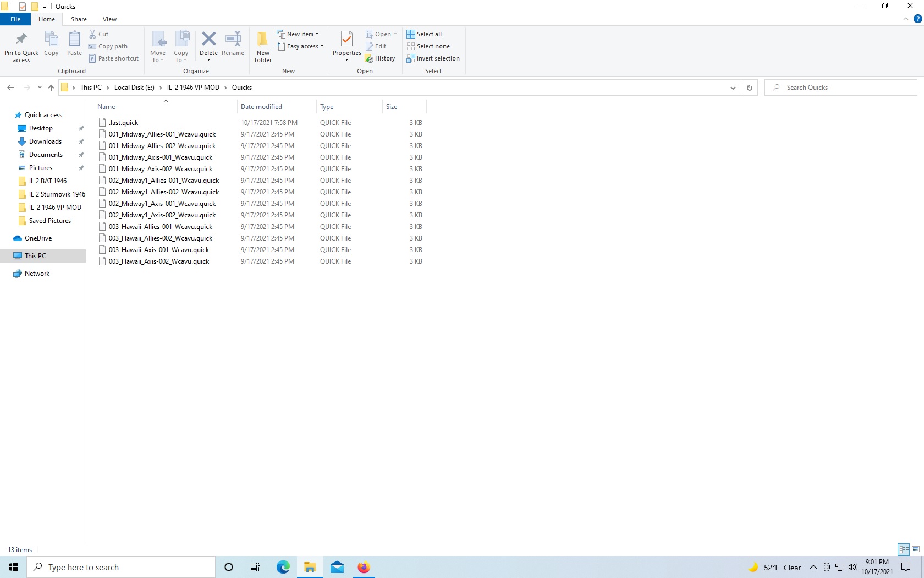Open the File menu tab
924x578 pixels.
(15, 19)
